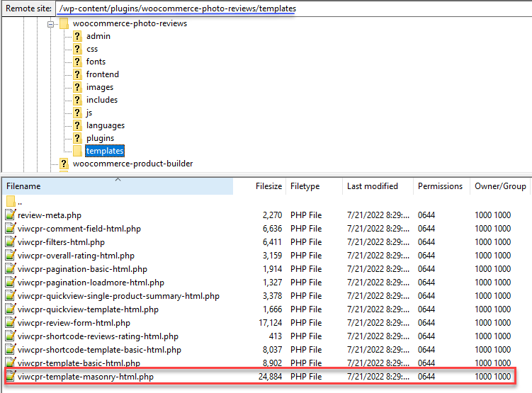Click the filesize value 413
532x393 pixels.
pyautogui.click(x=276, y=336)
